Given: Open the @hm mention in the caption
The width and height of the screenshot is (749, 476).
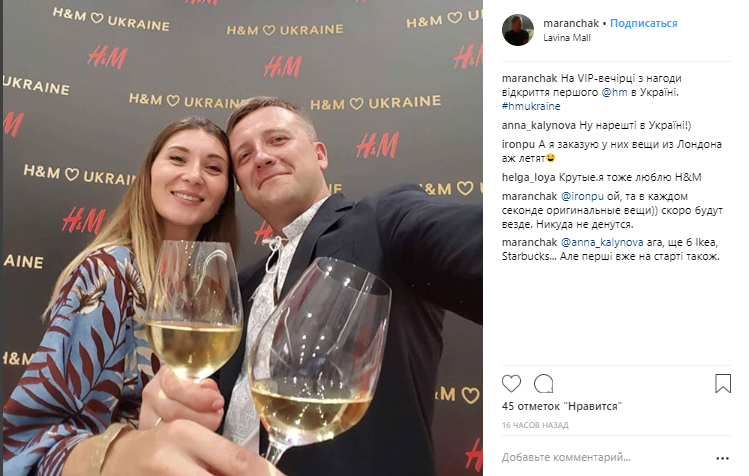Looking at the screenshot, I should [614, 92].
